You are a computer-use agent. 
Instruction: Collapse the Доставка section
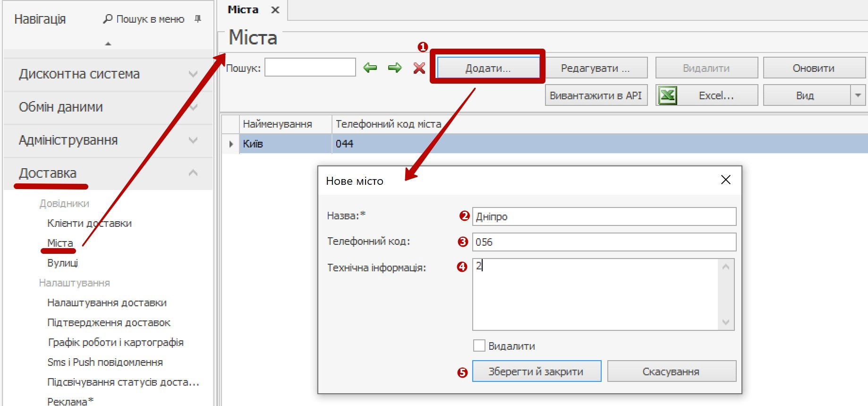193,173
